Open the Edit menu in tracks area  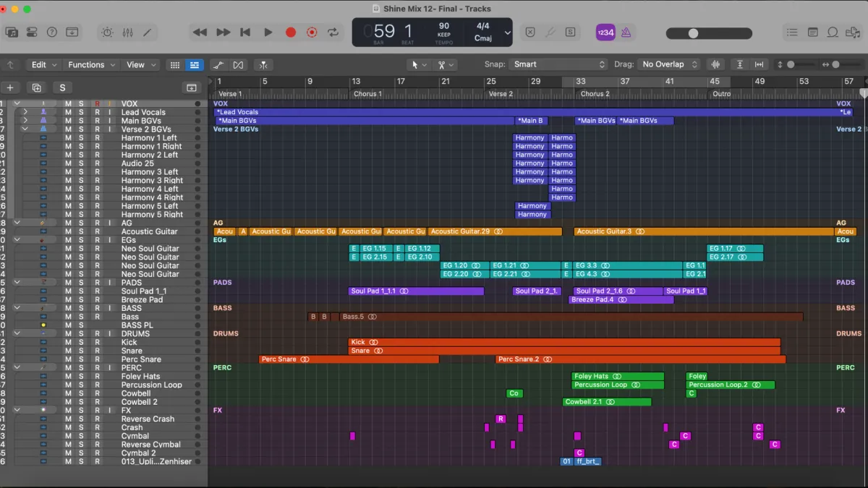[x=43, y=65]
